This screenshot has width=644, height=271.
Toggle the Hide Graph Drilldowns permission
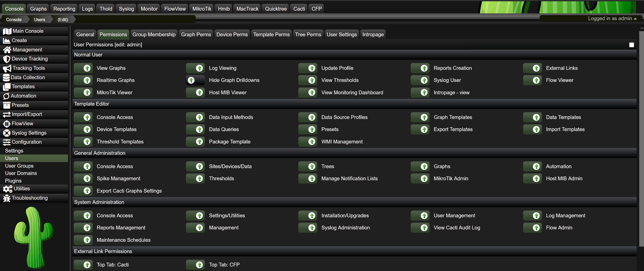[195, 80]
